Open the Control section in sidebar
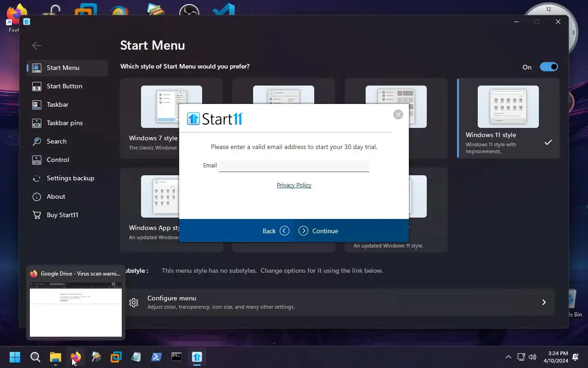Viewport: 588px width, 368px height. pyautogui.click(x=68, y=160)
